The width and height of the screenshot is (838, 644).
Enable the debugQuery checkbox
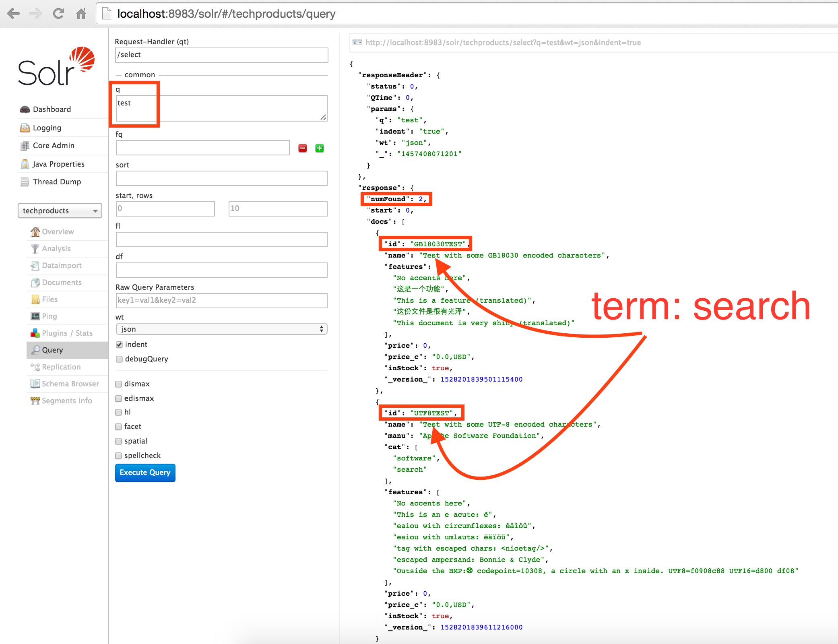tap(119, 359)
